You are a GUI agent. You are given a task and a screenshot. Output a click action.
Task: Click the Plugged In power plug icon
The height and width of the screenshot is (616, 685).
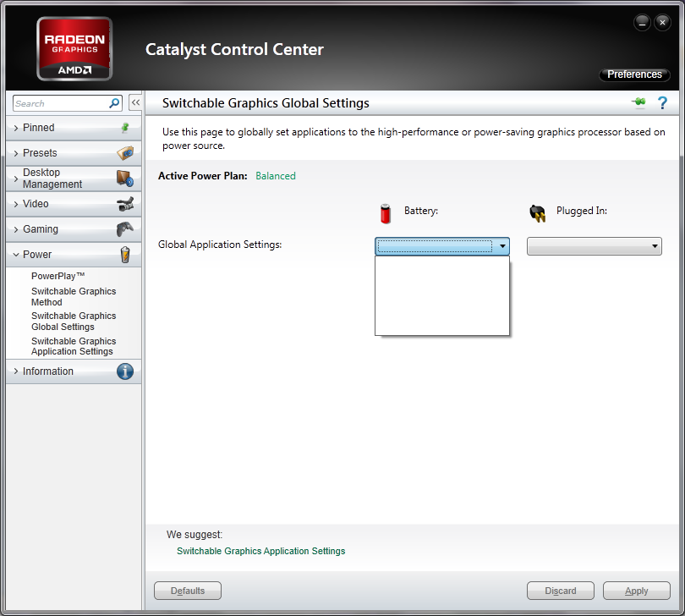[x=537, y=213]
